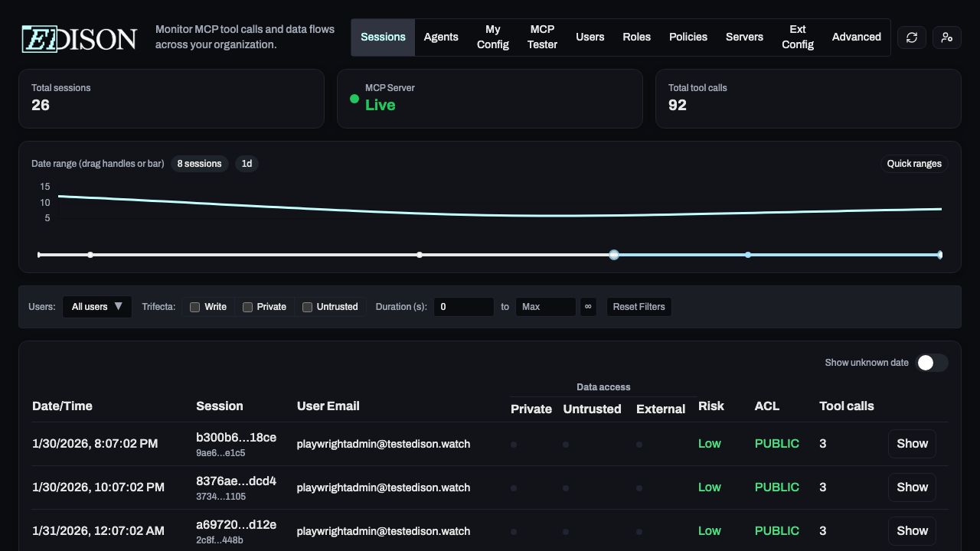The height and width of the screenshot is (551, 980).
Task: Click the green MCP Server live status dot
Action: pyautogui.click(x=353, y=99)
